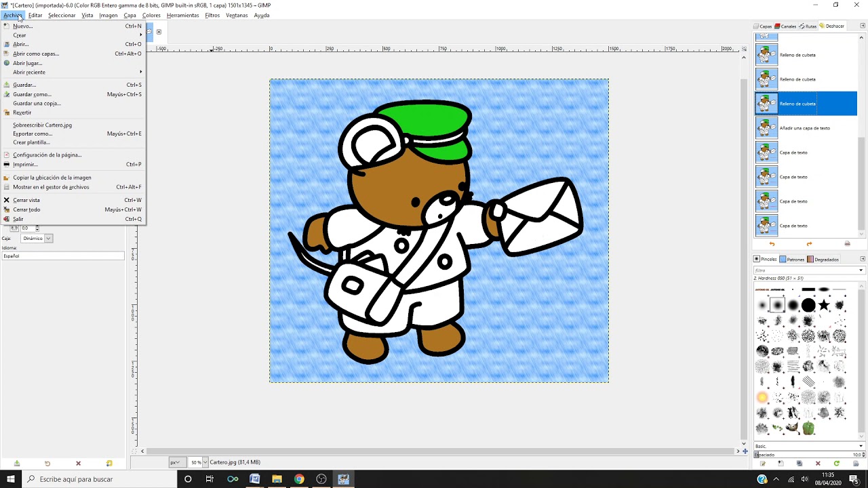Click the Cortana circle icon

pyautogui.click(x=188, y=479)
